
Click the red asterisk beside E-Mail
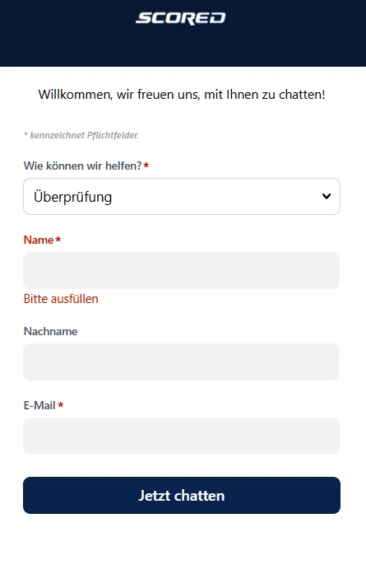60,404
